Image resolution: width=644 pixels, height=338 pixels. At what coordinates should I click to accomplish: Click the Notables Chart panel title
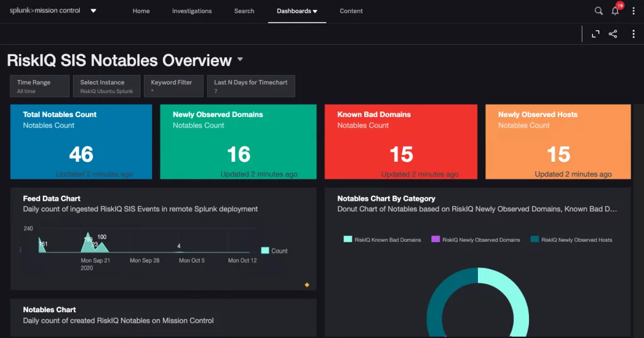pyautogui.click(x=49, y=310)
